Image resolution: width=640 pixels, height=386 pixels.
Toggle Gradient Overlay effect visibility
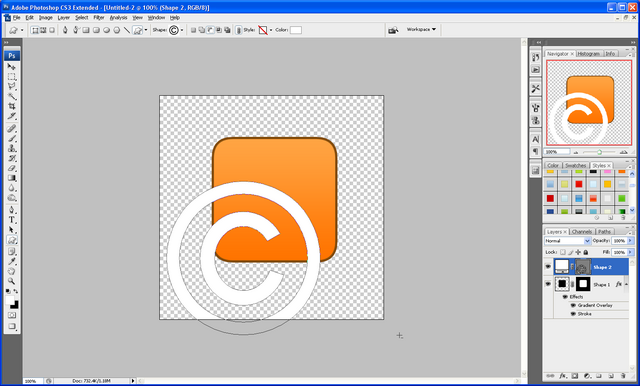(x=573, y=305)
